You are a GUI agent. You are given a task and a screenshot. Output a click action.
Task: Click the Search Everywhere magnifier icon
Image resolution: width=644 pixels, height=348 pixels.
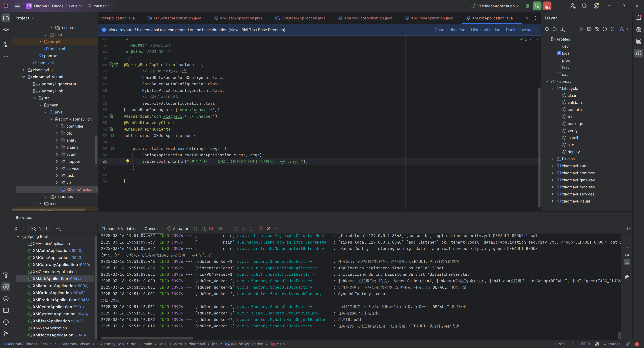584,6
